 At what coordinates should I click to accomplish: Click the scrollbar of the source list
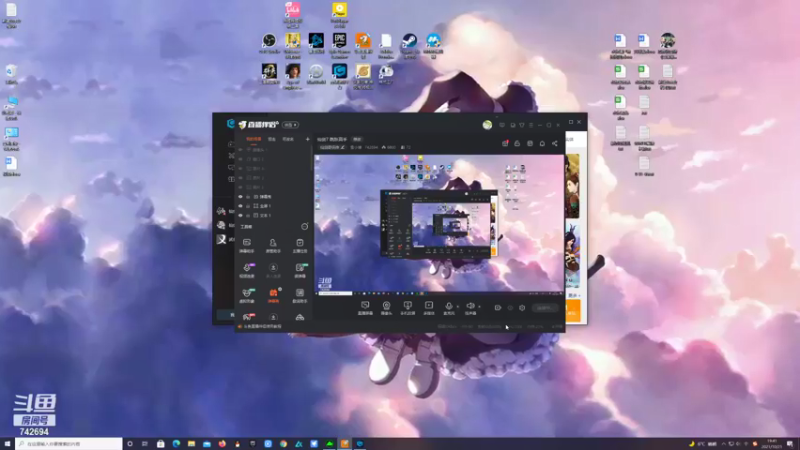coord(311,158)
